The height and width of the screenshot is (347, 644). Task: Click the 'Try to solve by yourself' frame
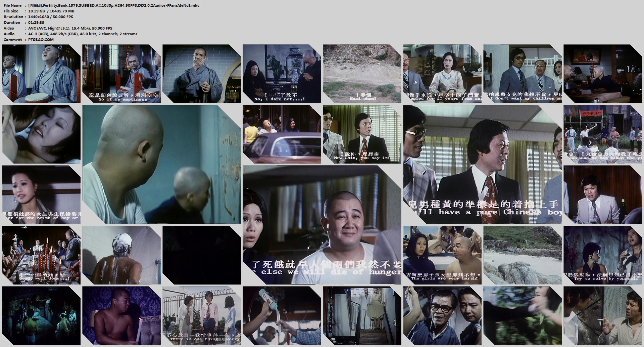pyautogui.click(x=602, y=255)
